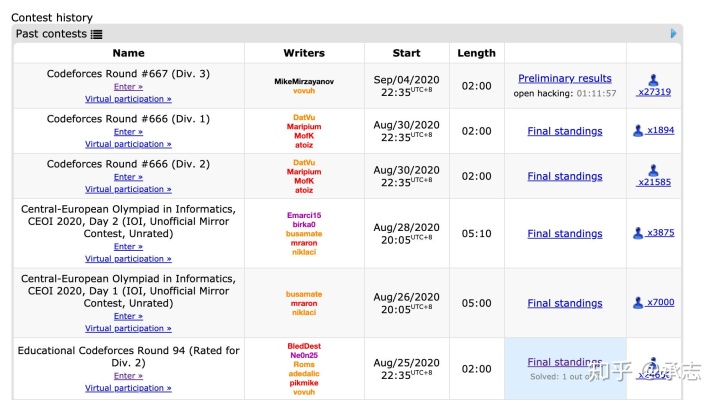
Task: Open niklaci's profile in CEOI Day 1 row
Action: pos(304,313)
